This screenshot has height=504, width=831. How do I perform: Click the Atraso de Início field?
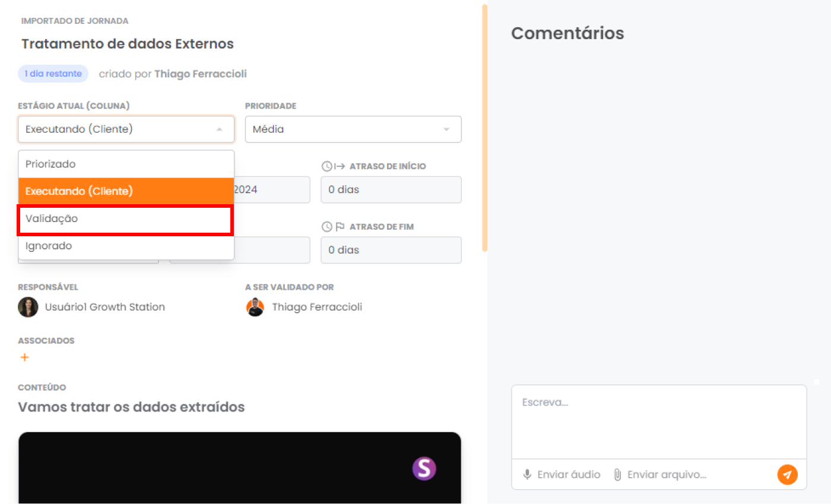point(391,190)
